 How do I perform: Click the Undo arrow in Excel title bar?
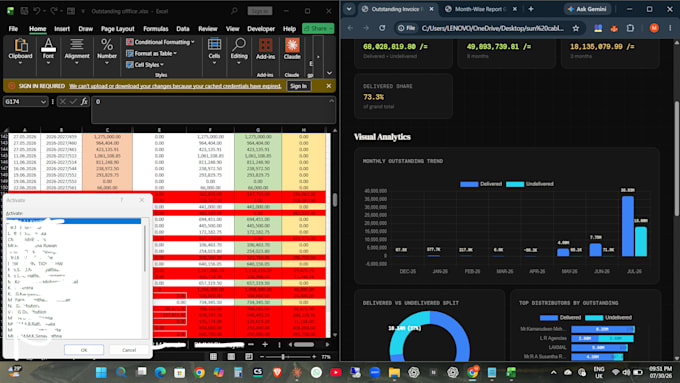(36, 11)
